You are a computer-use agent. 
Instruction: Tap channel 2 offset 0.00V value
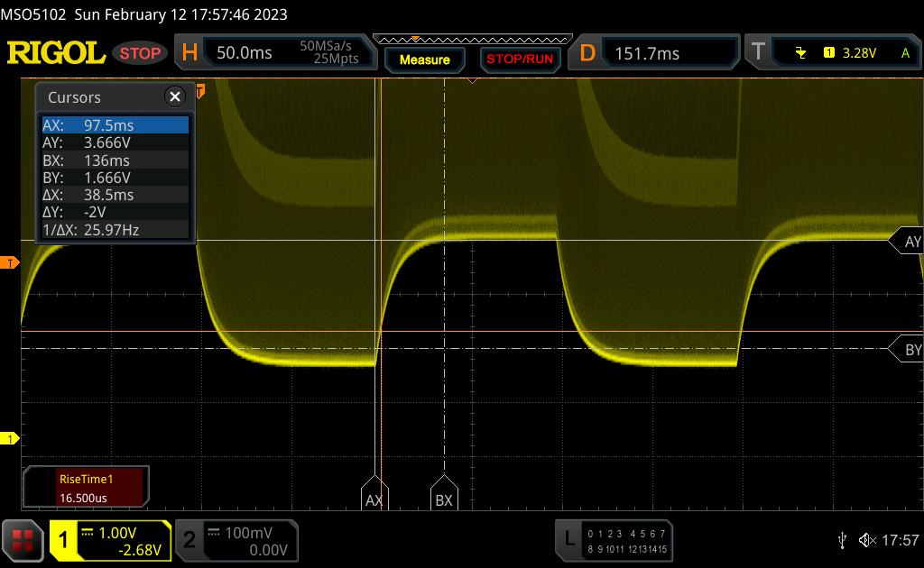tap(268, 550)
